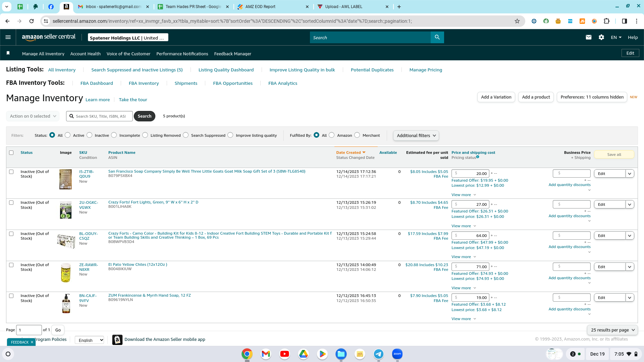Viewport: 644px width, 362px height.
Task: Go back to the previous page
Action: point(7,21)
